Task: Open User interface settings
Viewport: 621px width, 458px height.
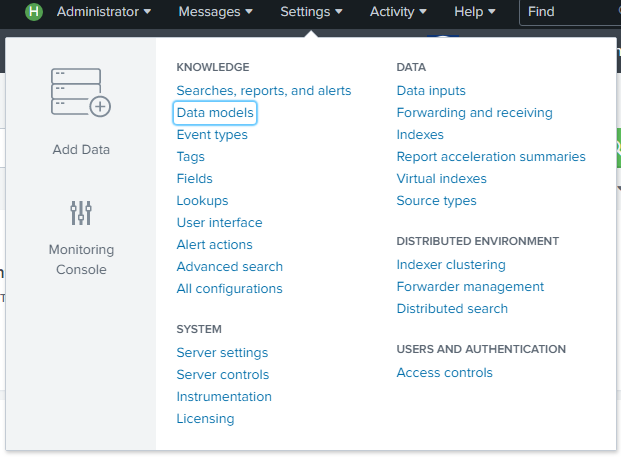Action: coord(219,223)
